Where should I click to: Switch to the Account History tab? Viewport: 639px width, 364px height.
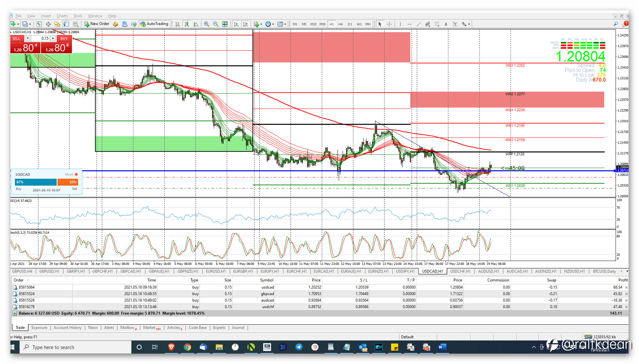[68, 328]
